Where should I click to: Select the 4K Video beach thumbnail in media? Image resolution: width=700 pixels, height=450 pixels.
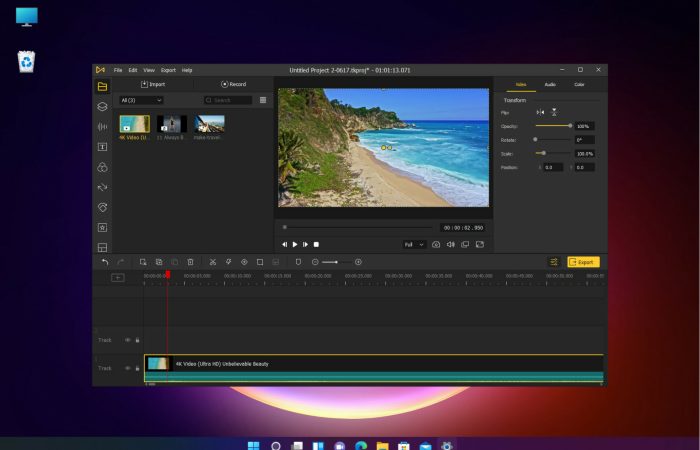coord(134,124)
